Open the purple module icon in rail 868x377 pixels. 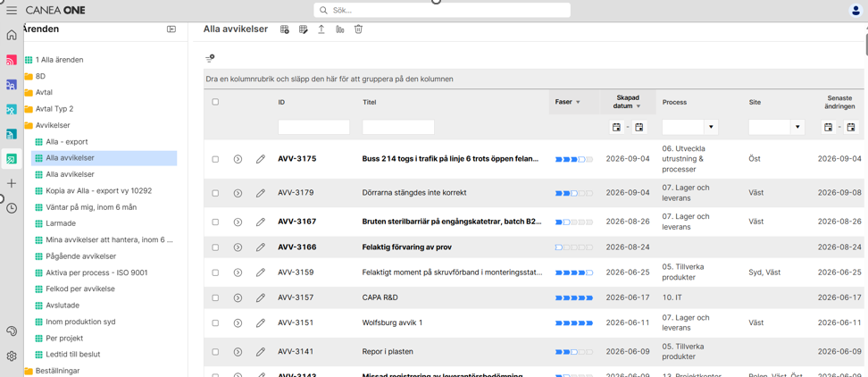click(x=12, y=85)
